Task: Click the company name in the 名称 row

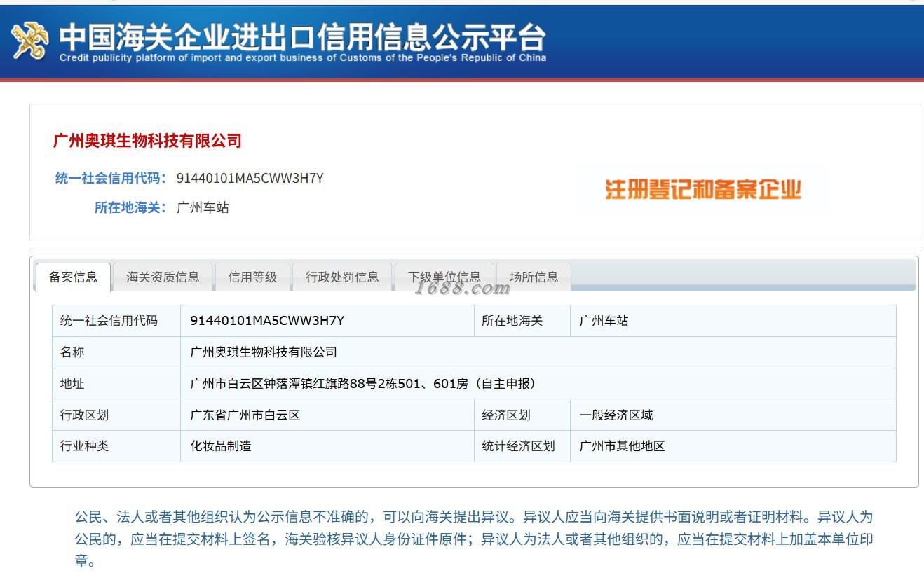Action: [538, 352]
